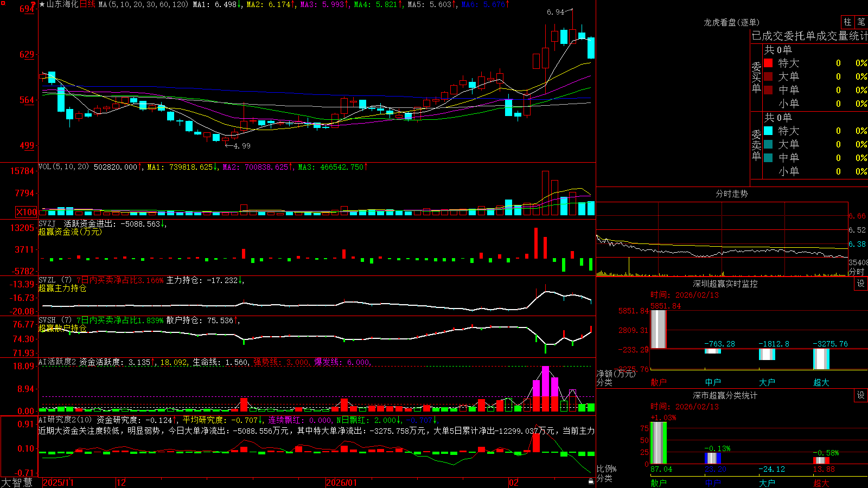Click the 大户 bar labeled -1812.8

[767, 354]
